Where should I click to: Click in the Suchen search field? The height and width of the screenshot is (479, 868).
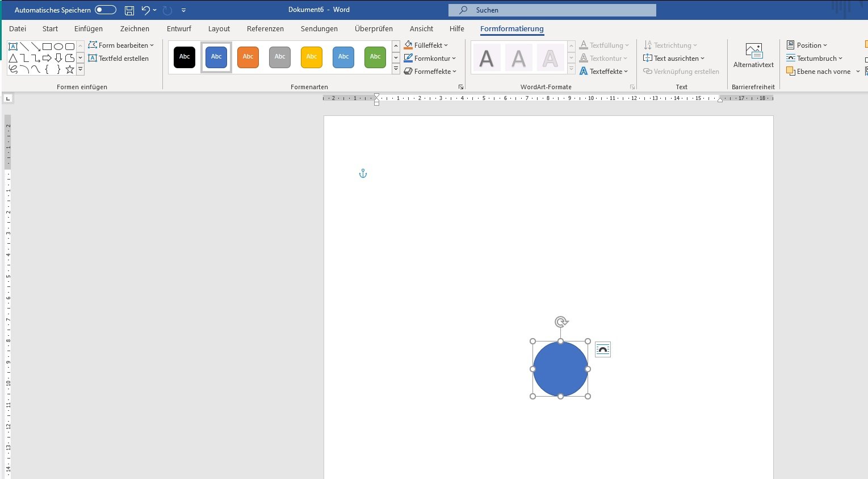pyautogui.click(x=552, y=10)
